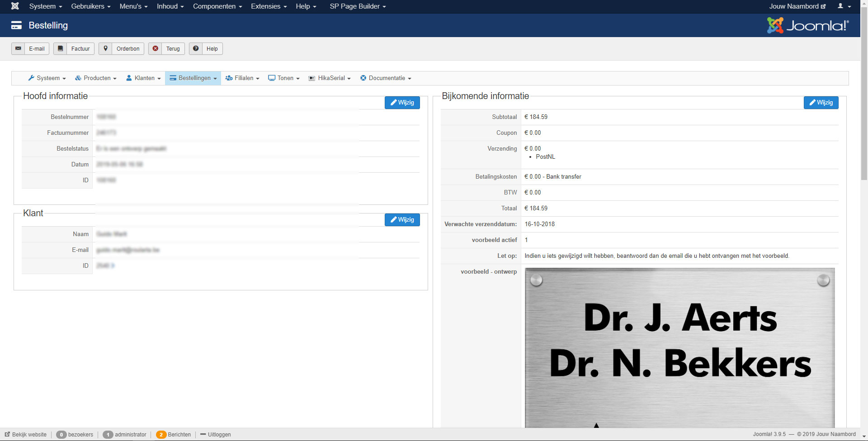Click the Totaal value € 184.59

[536, 208]
